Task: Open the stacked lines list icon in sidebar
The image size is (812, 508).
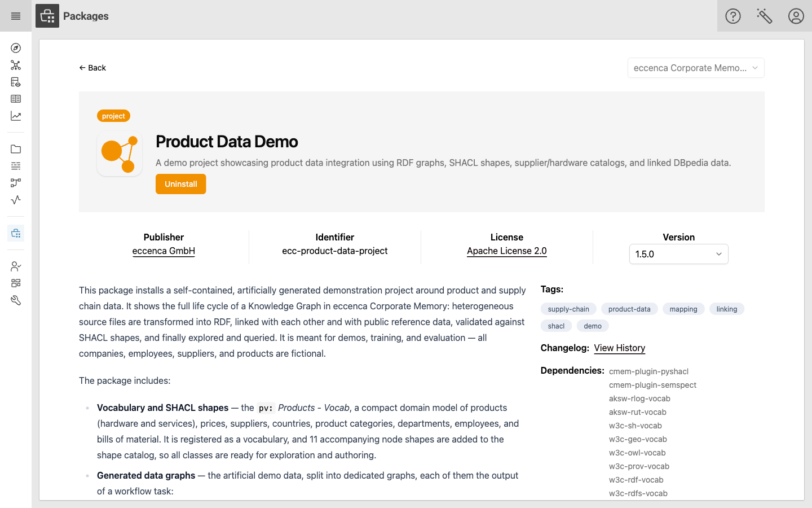Action: click(x=16, y=166)
